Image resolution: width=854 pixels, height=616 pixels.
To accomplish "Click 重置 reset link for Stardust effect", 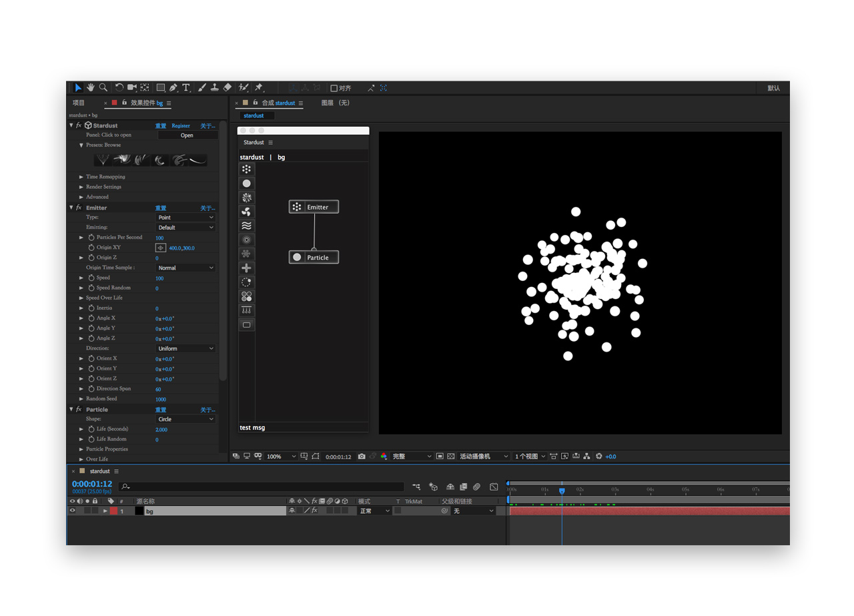I will coord(161,125).
